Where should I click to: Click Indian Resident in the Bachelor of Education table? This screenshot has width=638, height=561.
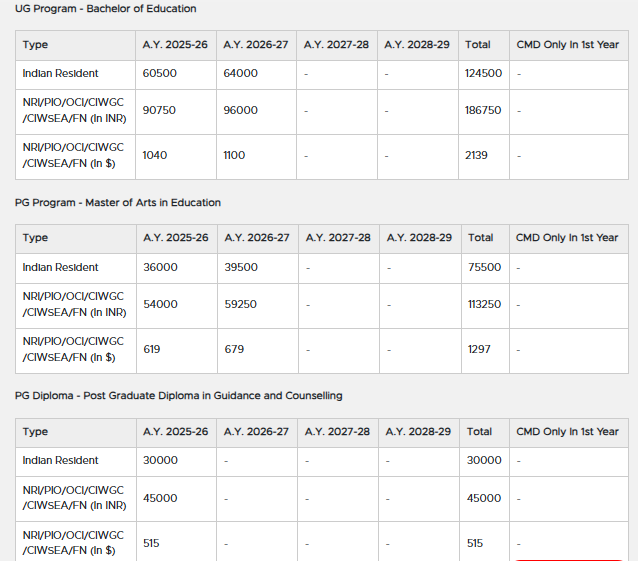[x=60, y=74]
